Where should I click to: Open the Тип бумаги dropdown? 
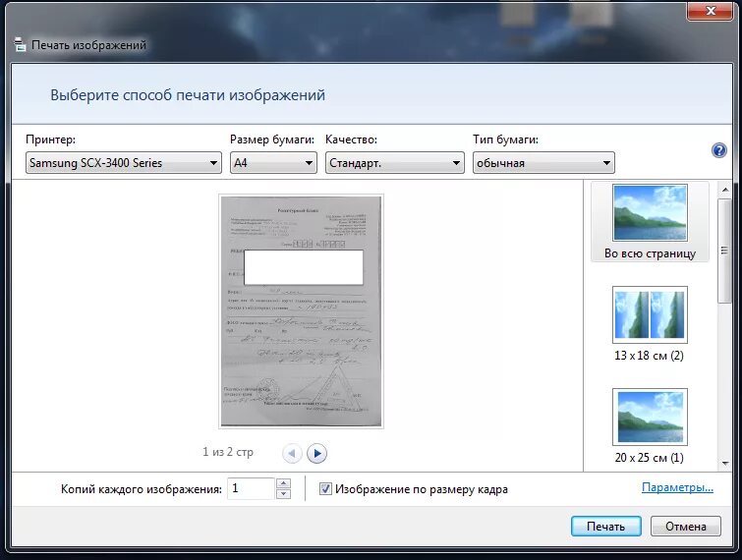543,163
